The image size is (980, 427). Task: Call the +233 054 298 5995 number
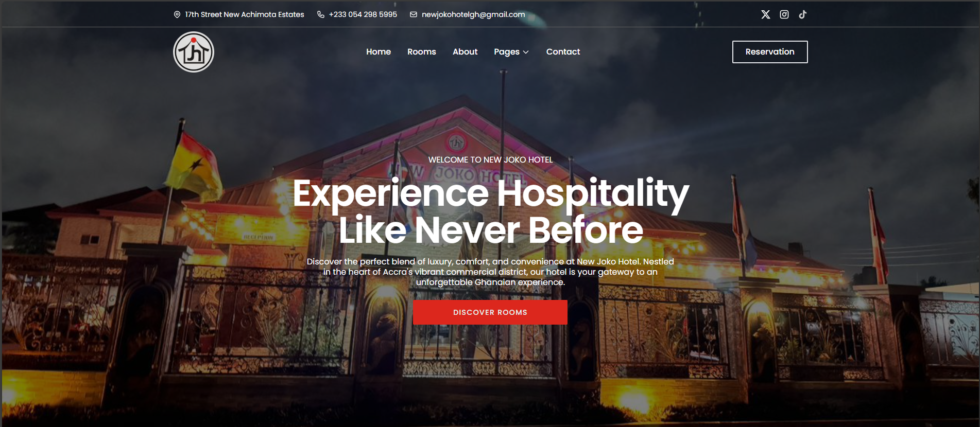click(363, 14)
